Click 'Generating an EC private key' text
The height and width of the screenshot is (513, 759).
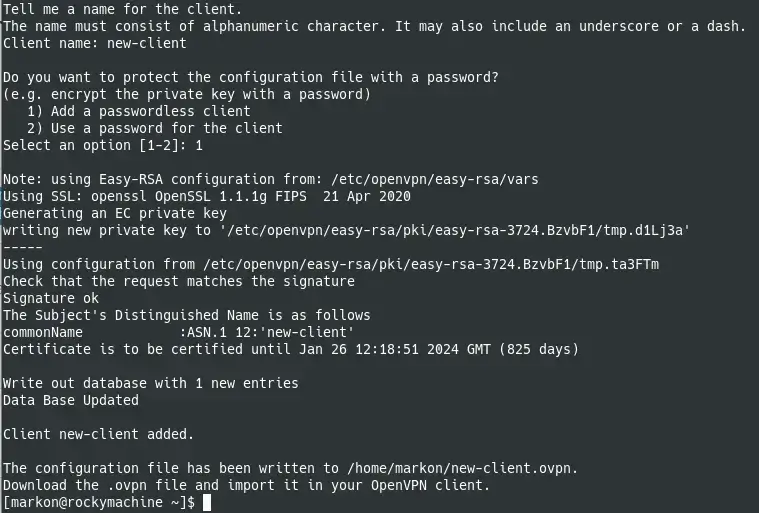[x=115, y=213]
